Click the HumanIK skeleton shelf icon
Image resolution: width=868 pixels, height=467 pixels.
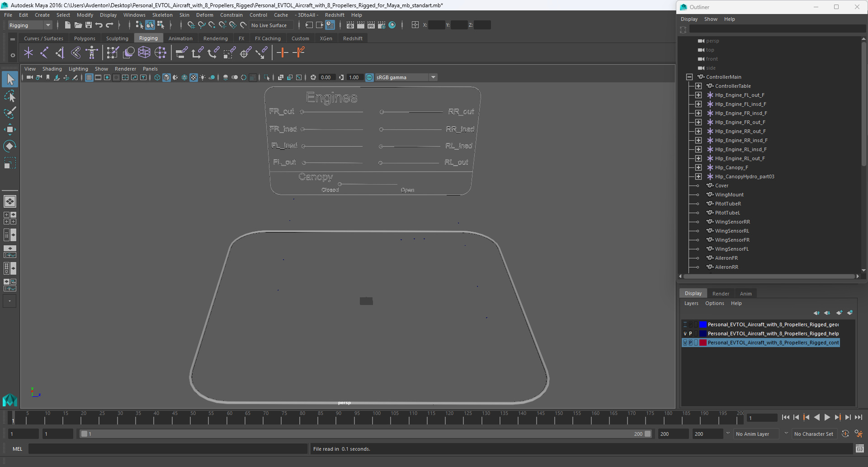click(x=92, y=53)
